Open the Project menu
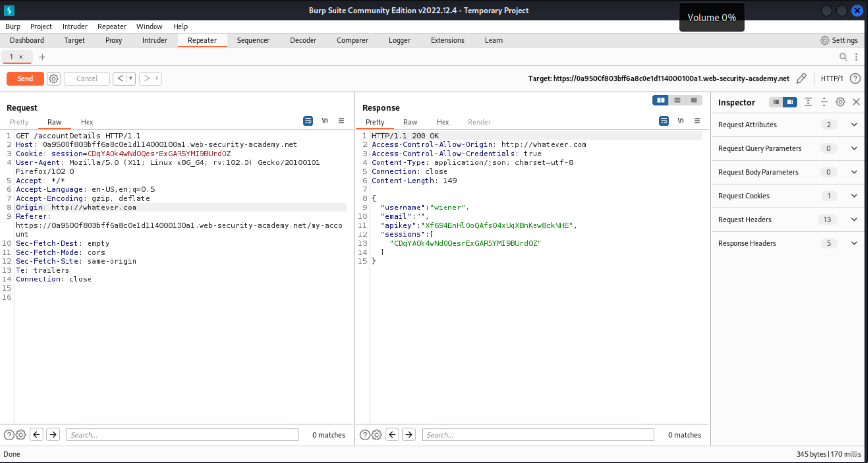Image resolution: width=868 pixels, height=463 pixels. point(41,26)
